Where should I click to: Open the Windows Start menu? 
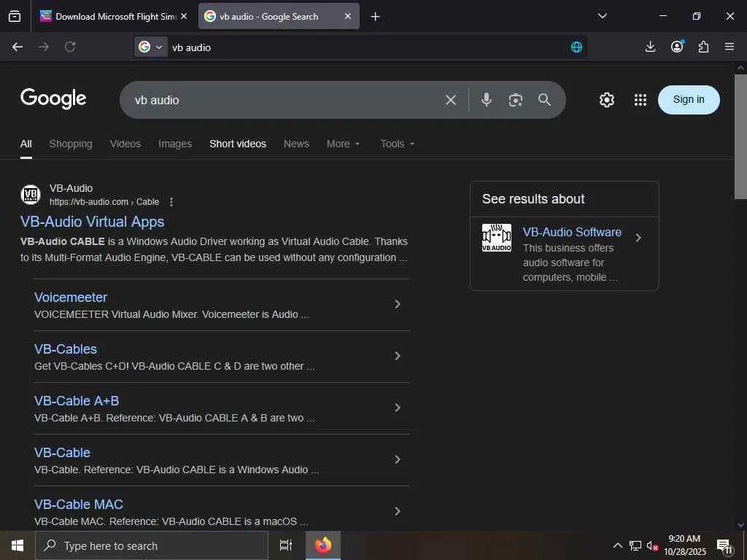click(x=18, y=545)
